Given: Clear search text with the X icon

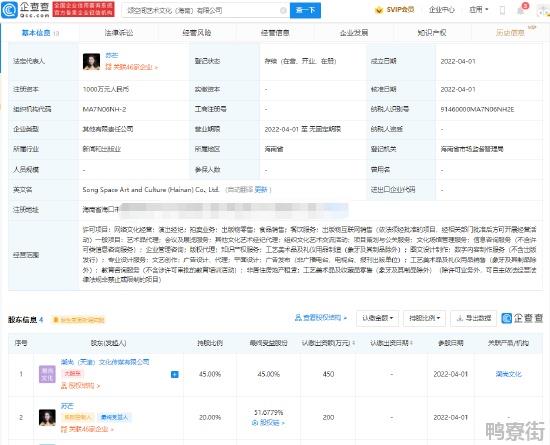Looking at the screenshot, I should [x=283, y=11].
